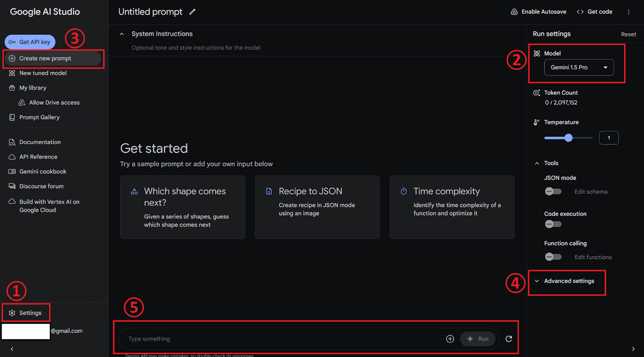
Task: Click the Token Count icon
Action: pyautogui.click(x=537, y=93)
